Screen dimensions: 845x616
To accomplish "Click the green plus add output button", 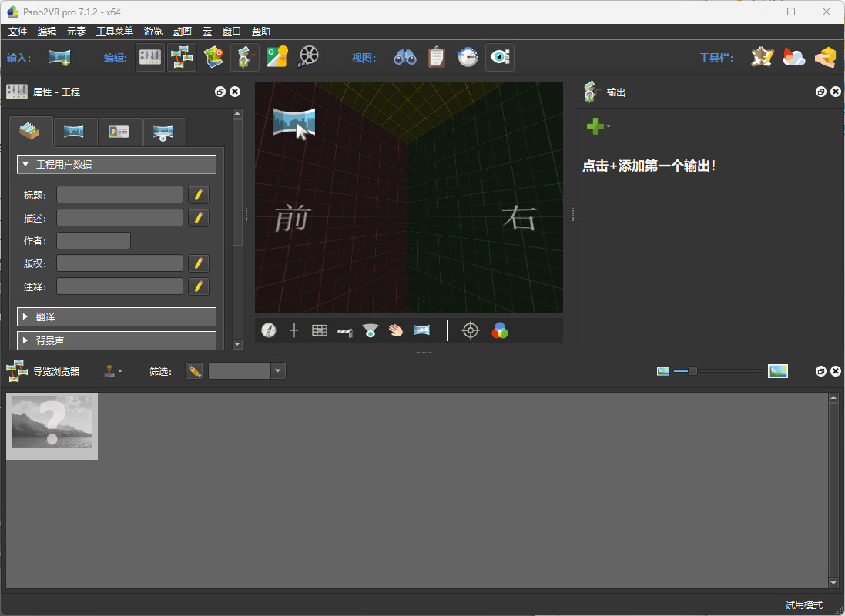I will click(595, 126).
